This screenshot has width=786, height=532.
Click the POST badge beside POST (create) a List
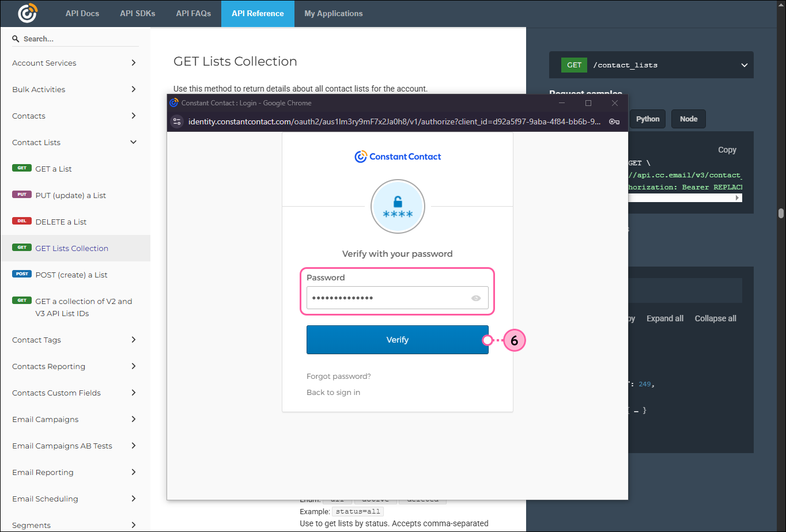[22, 274]
